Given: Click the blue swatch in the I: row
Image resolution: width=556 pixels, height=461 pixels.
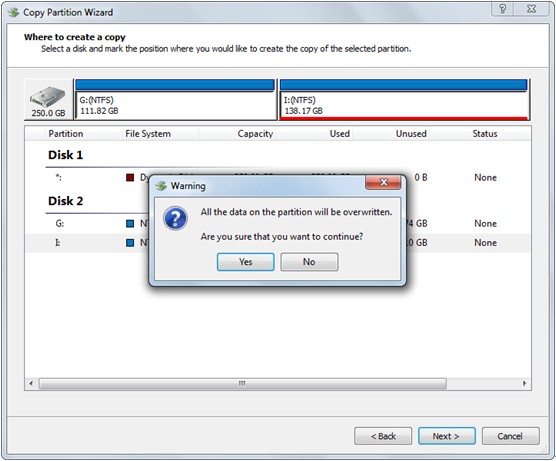Looking at the screenshot, I should click(130, 243).
